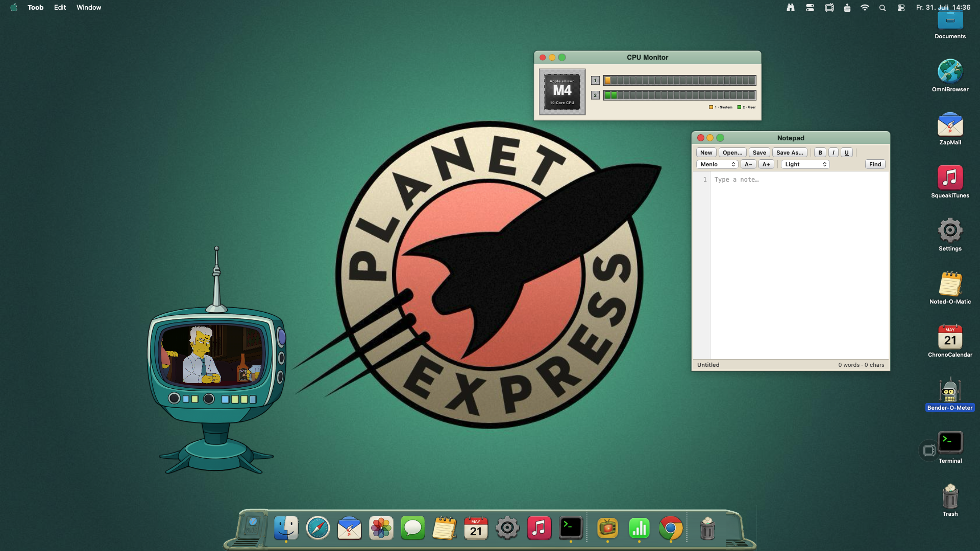
Task: Select the Trash desktop icon
Action: point(950,500)
